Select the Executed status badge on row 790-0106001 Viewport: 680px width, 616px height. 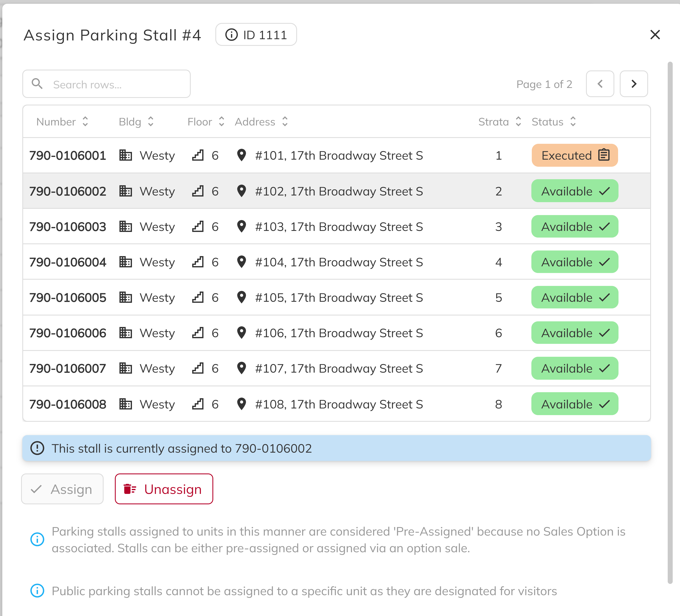coord(575,155)
